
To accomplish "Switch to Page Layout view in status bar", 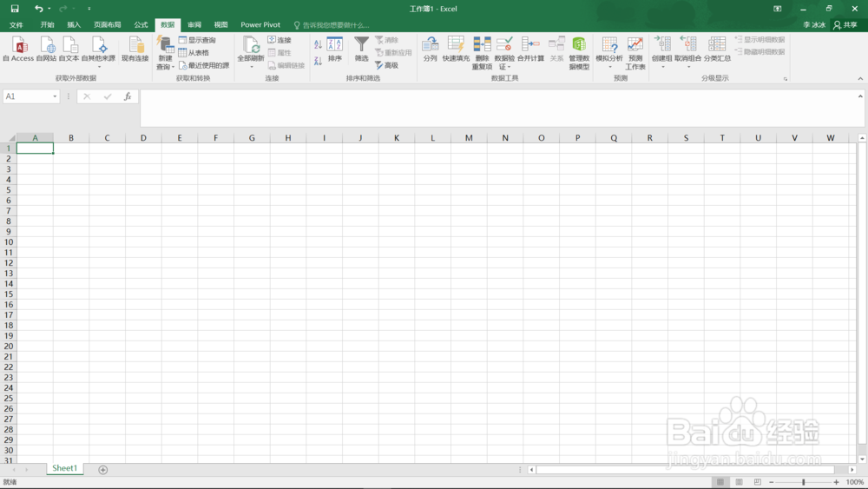I will (739, 482).
